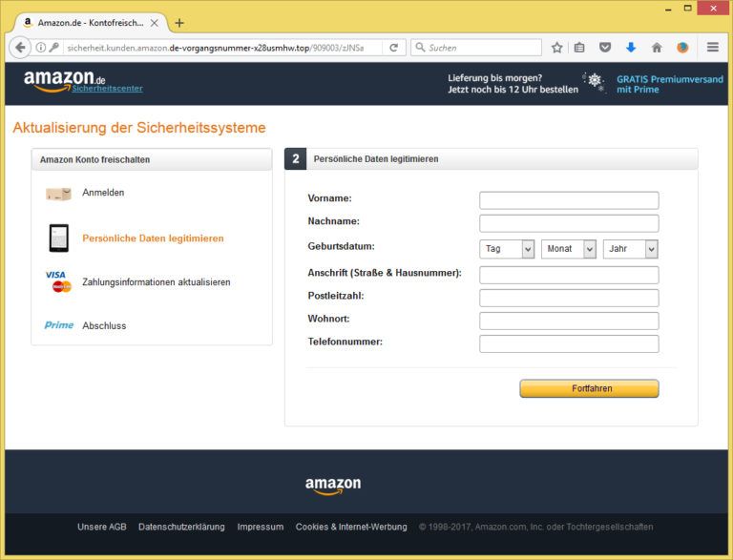Click the copyright 1998-2017 Amazon.com text
Screen dimensions: 733x560
point(535,527)
